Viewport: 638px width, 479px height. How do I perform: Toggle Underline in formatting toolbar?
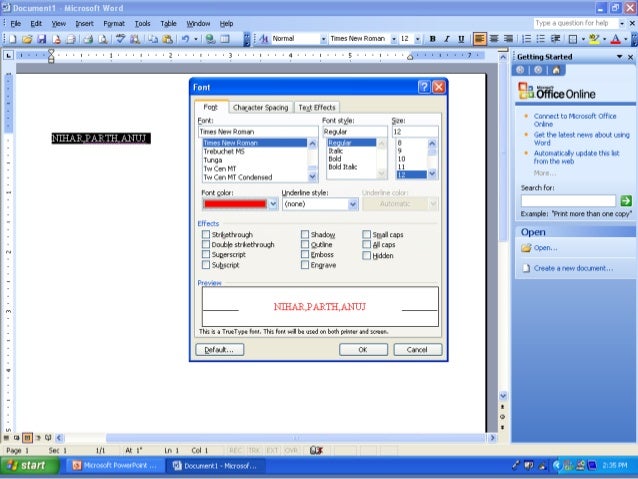coord(461,39)
